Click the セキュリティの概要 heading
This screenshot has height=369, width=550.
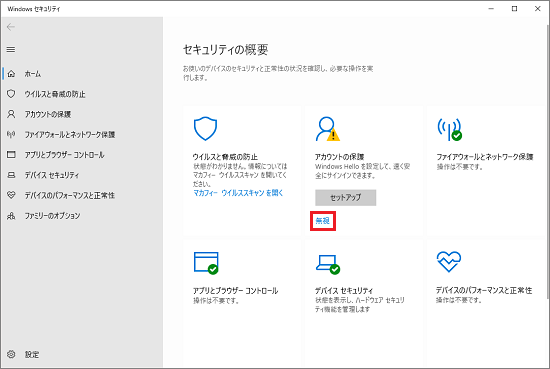click(x=226, y=50)
